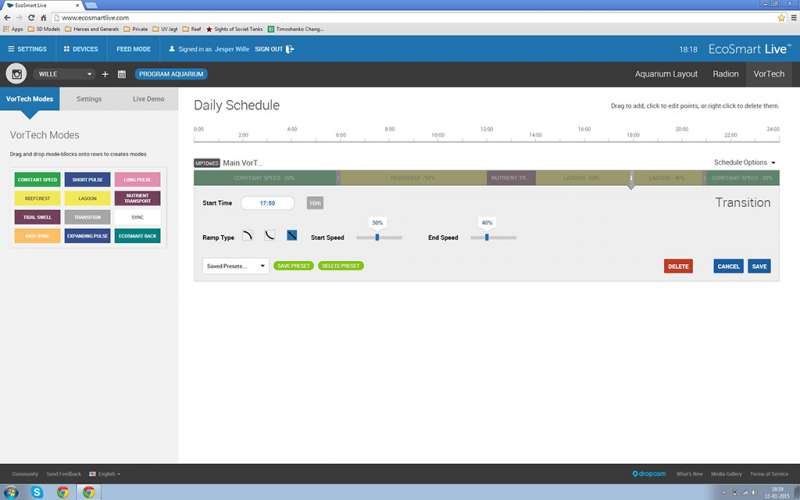Select the second curved ramp type
The image size is (800, 500).
tap(269, 237)
